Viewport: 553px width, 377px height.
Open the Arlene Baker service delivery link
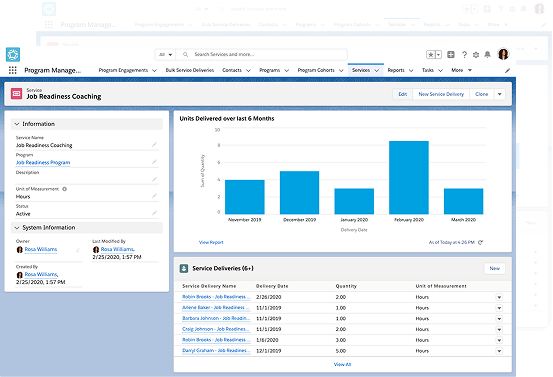click(x=216, y=308)
